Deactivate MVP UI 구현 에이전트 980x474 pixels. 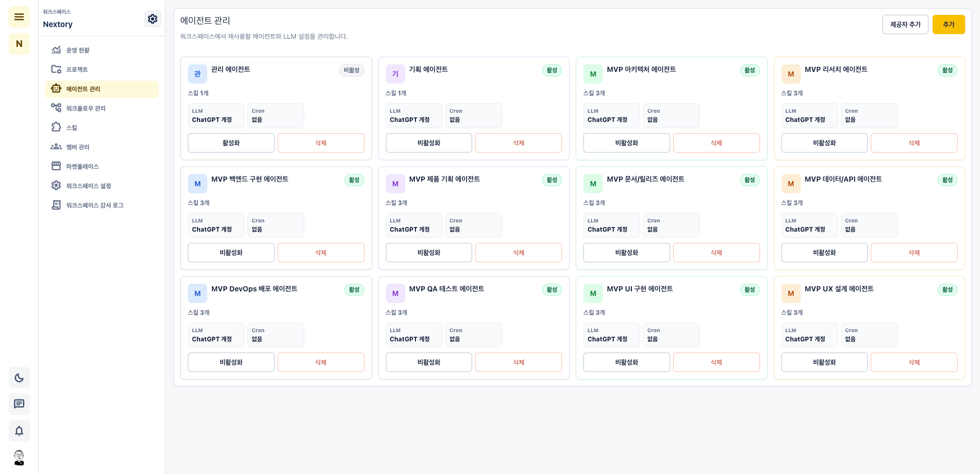tap(627, 362)
